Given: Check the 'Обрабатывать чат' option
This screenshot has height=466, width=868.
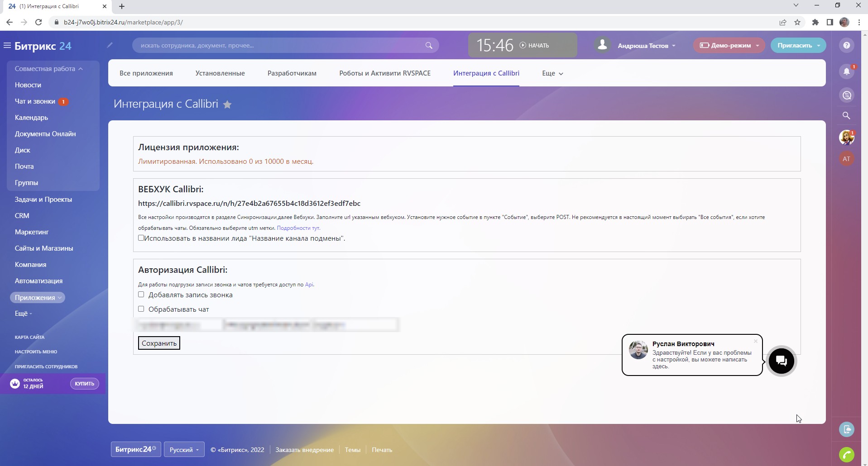Looking at the screenshot, I should 141,309.
